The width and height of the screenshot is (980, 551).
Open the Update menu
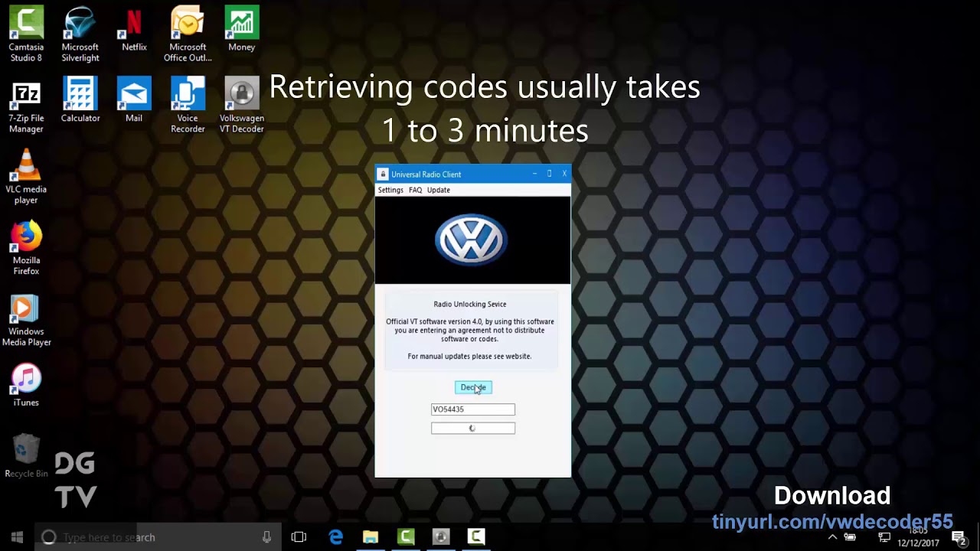(x=439, y=190)
